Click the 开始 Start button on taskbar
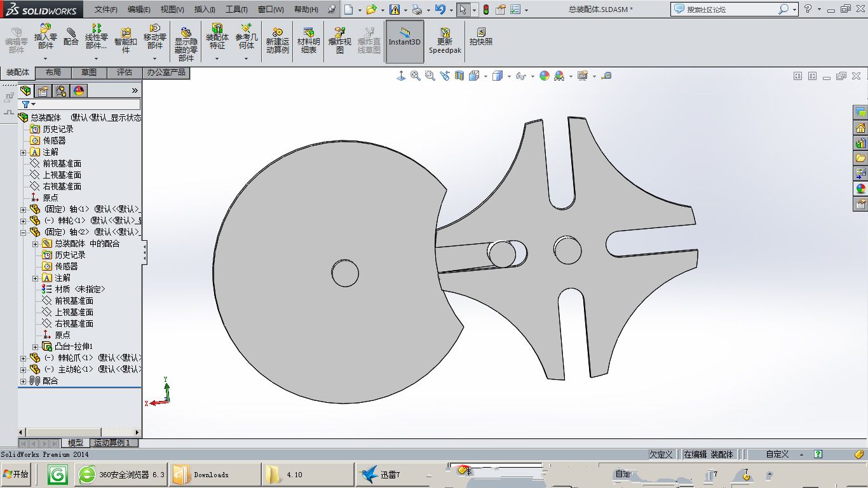Viewport: 868px width, 488px height. [17, 475]
